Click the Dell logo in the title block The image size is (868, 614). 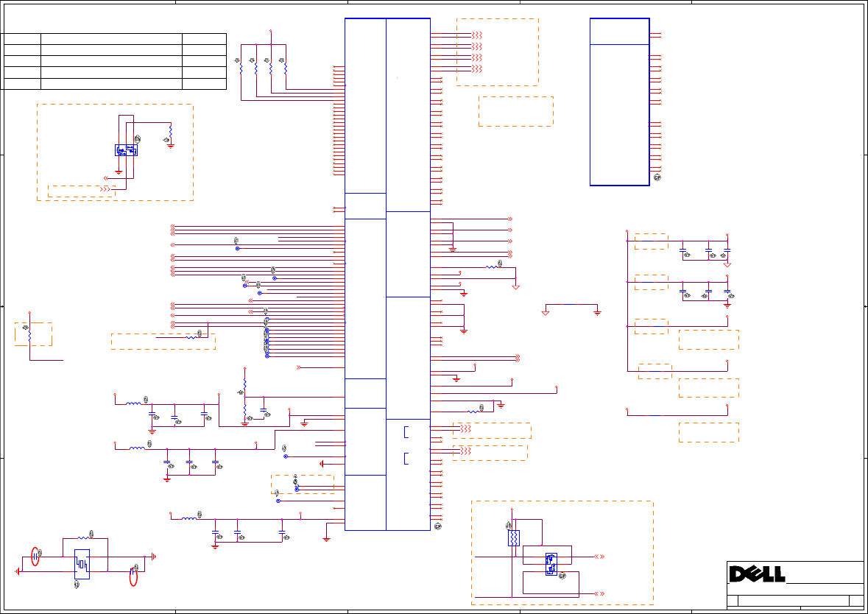(x=757, y=574)
